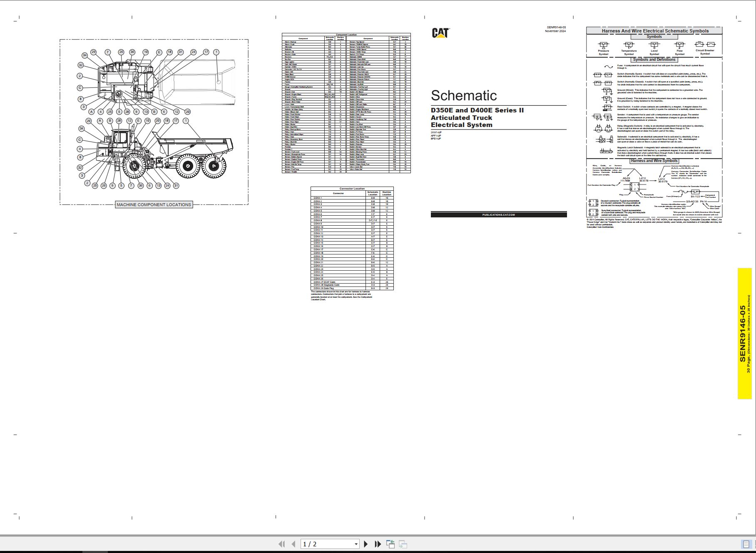Jump to the last page with the double-right arrow
Screen dimensions: 756x553
coord(378,544)
